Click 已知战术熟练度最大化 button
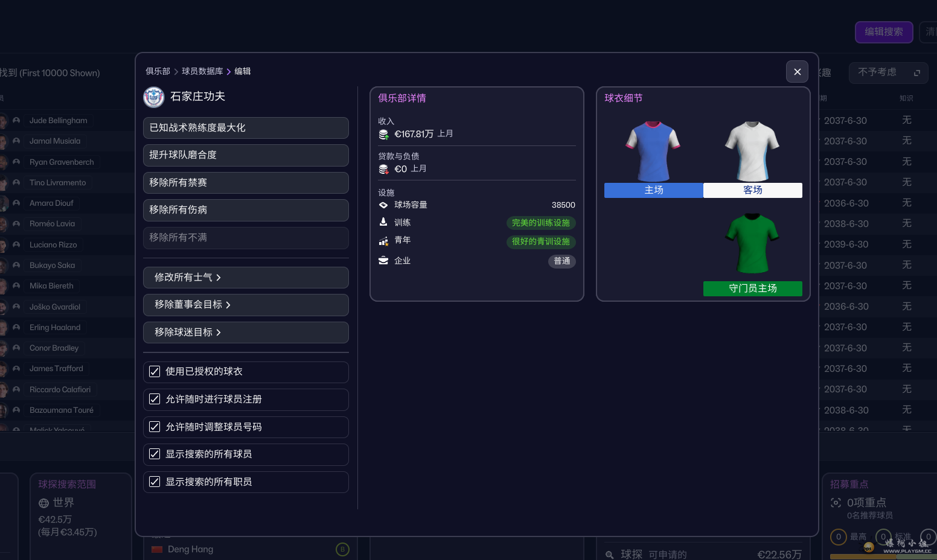Viewport: 937px width, 560px height. [x=246, y=128]
